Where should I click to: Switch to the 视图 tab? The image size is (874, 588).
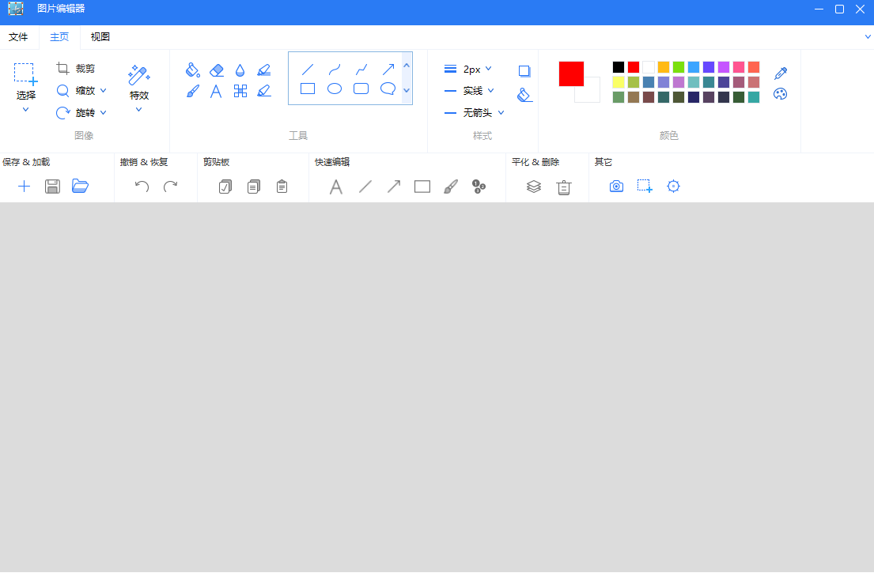click(x=100, y=37)
